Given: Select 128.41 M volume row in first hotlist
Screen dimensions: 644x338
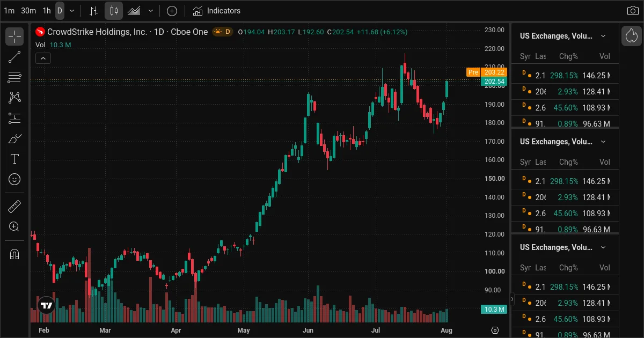Looking at the screenshot, I should pyautogui.click(x=565, y=92).
